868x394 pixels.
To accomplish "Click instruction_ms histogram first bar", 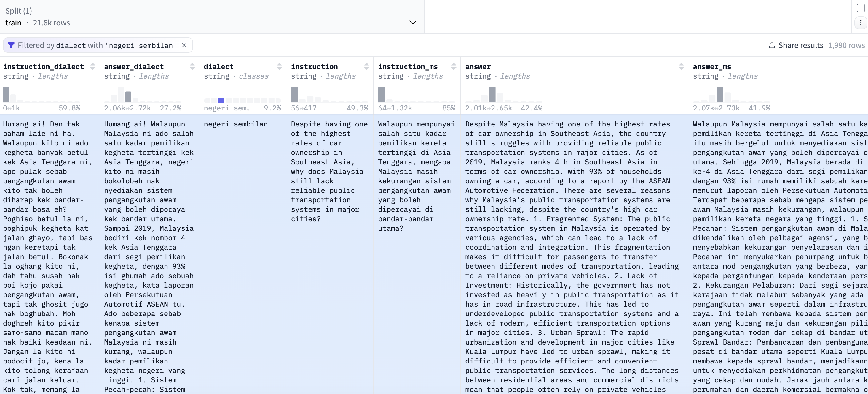I will pyautogui.click(x=382, y=94).
